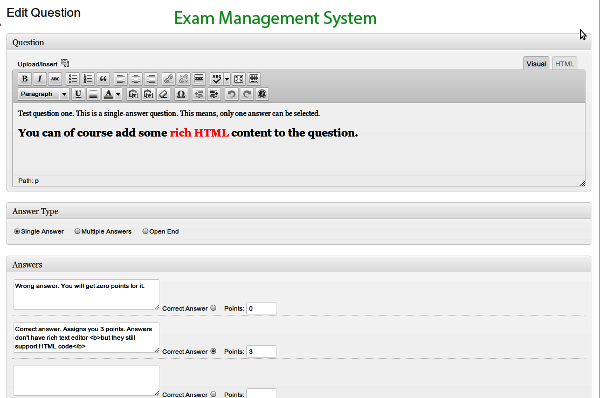Insert or edit a link
600x398 pixels.
(x=168, y=79)
